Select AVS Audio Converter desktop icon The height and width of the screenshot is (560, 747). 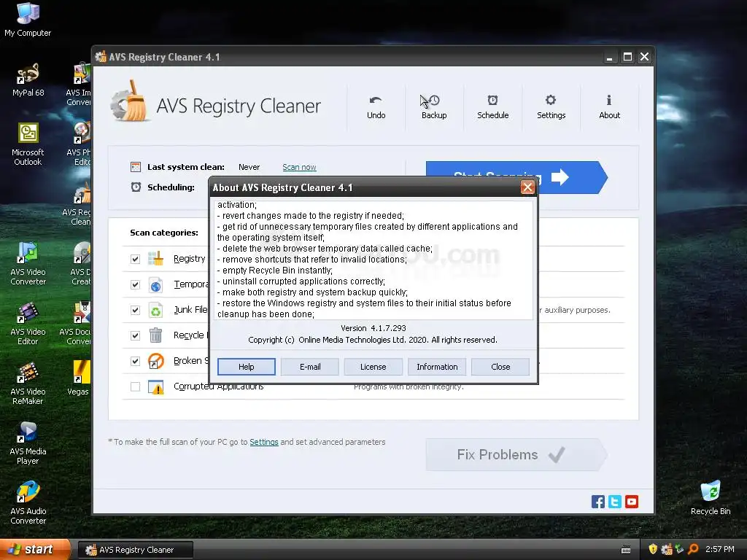[28, 503]
